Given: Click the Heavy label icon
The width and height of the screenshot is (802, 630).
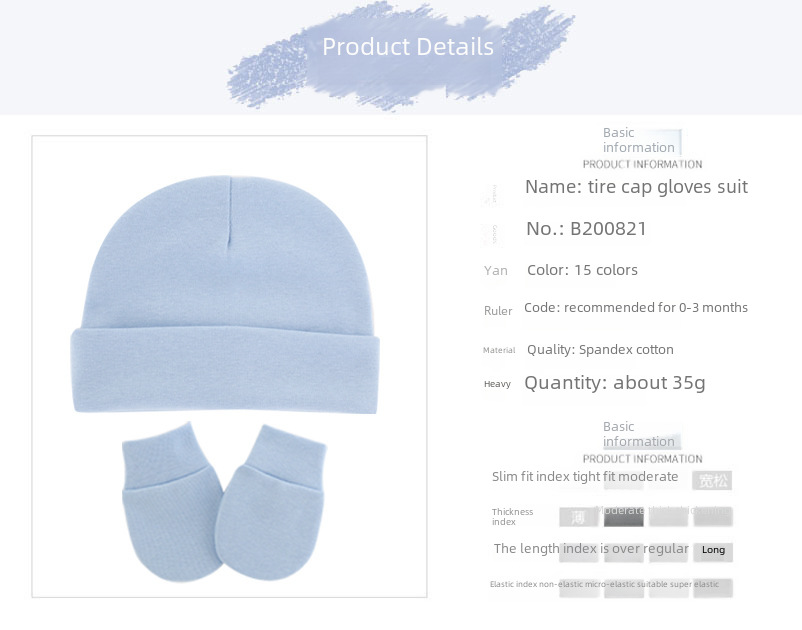Looking at the screenshot, I should pyautogui.click(x=497, y=384).
